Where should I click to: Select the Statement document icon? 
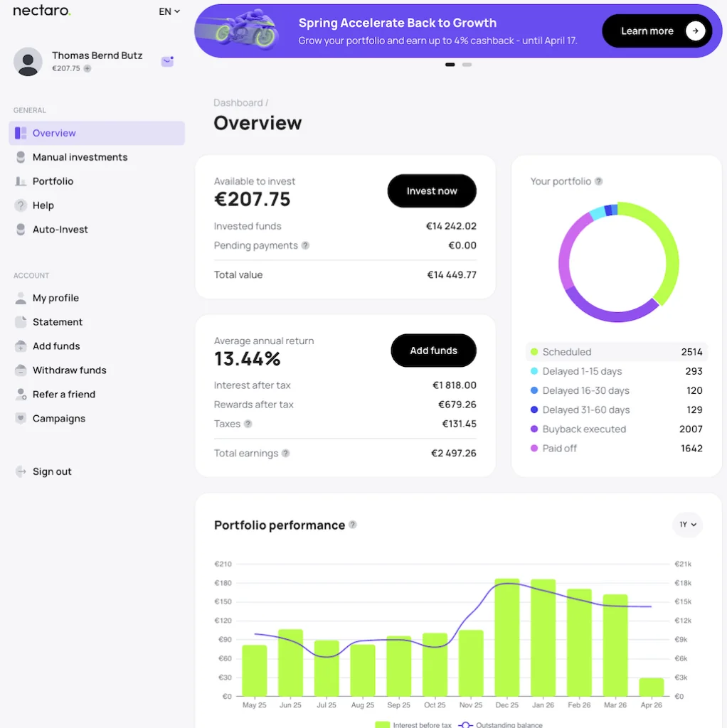click(20, 321)
